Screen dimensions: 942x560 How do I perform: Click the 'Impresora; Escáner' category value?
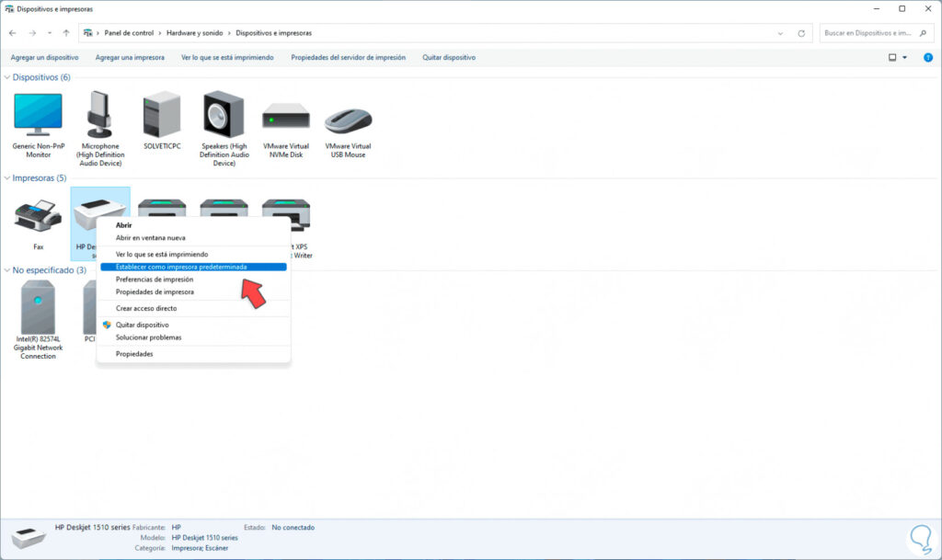pos(200,548)
